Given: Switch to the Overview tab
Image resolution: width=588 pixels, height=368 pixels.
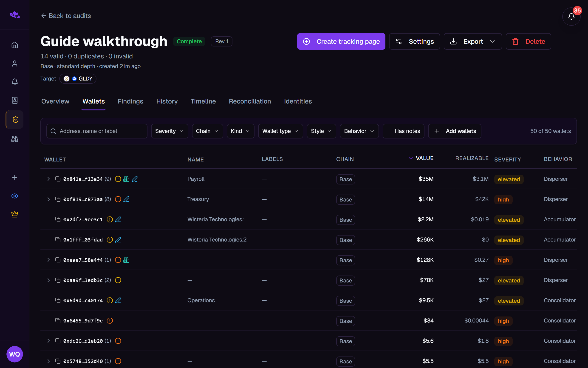Looking at the screenshot, I should tap(55, 101).
